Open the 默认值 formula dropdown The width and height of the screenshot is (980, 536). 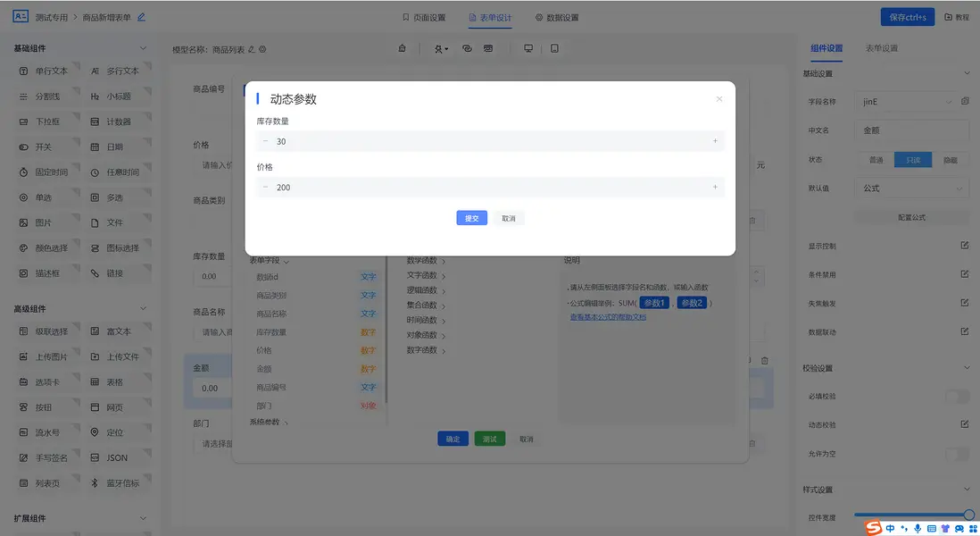911,188
